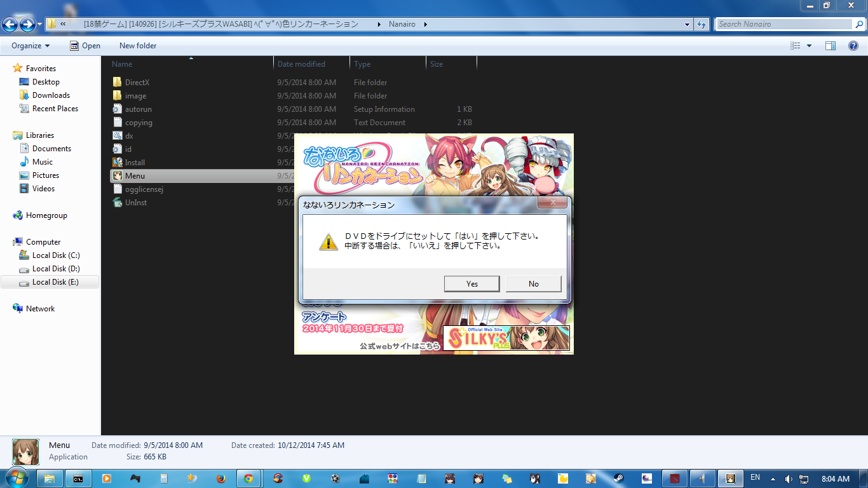The width and height of the screenshot is (868, 488).
Task: Open the Pictures library
Action: (46, 175)
